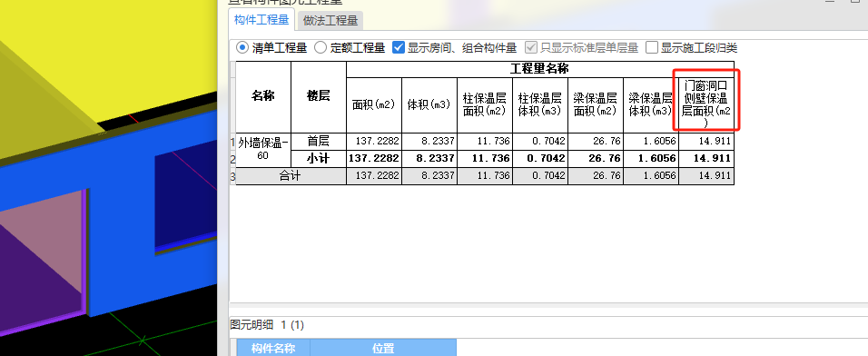868x356 pixels.
Task: Click row number 1 header
Action: pos(232,143)
